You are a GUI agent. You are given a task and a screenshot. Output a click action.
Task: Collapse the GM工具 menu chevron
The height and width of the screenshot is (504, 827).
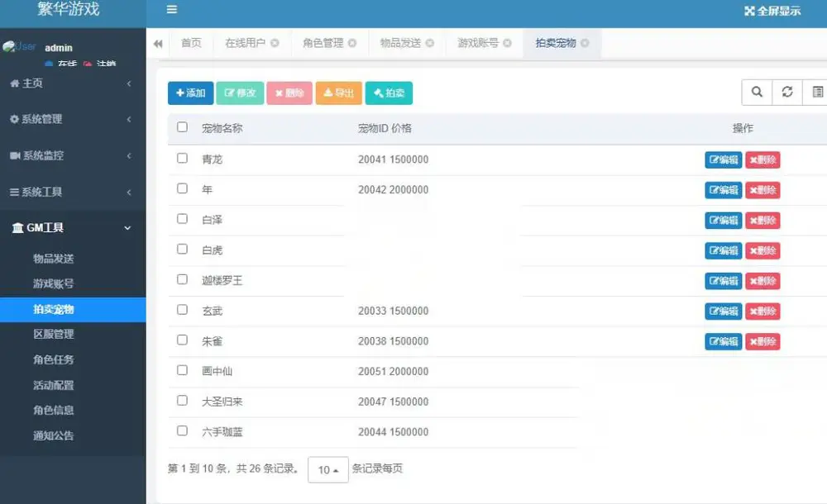click(127, 228)
